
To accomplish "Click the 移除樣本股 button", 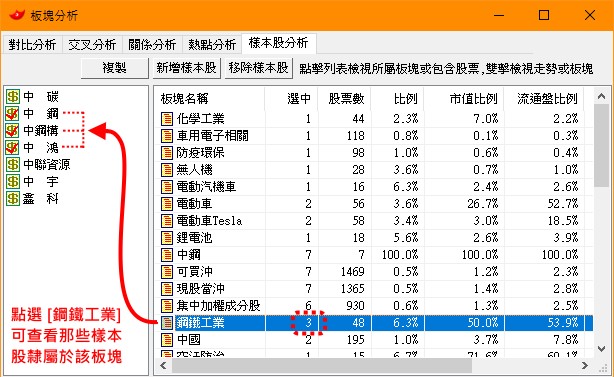I will pyautogui.click(x=258, y=68).
